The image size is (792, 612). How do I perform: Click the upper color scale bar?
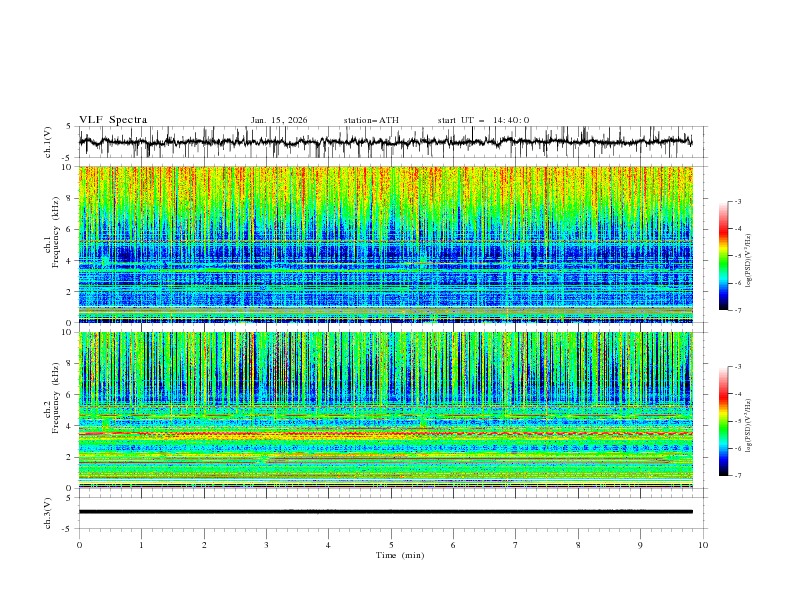(x=724, y=256)
